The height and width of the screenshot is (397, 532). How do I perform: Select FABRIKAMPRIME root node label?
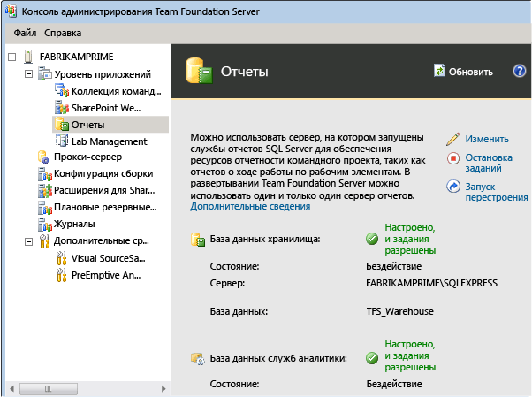click(x=76, y=57)
